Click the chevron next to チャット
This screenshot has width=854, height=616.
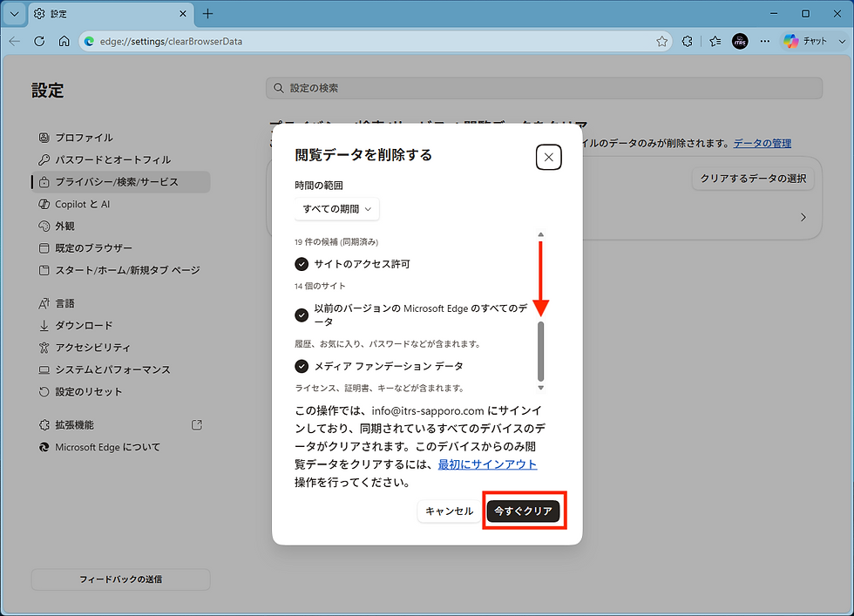[842, 42]
